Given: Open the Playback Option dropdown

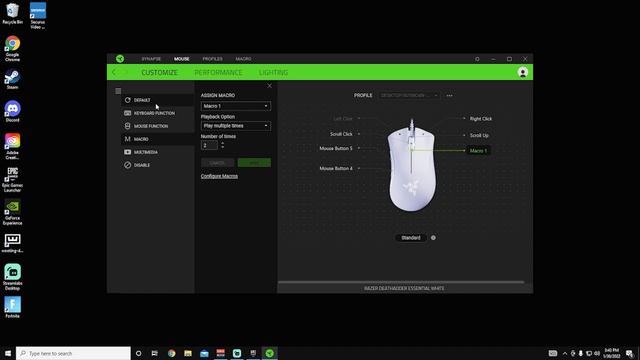Looking at the screenshot, I should click(236, 126).
